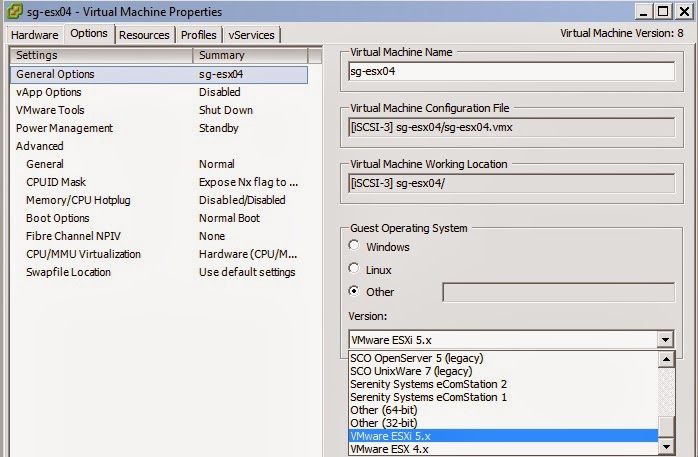Choose SCO UnixWare 7 (legacy) from list

coord(503,371)
